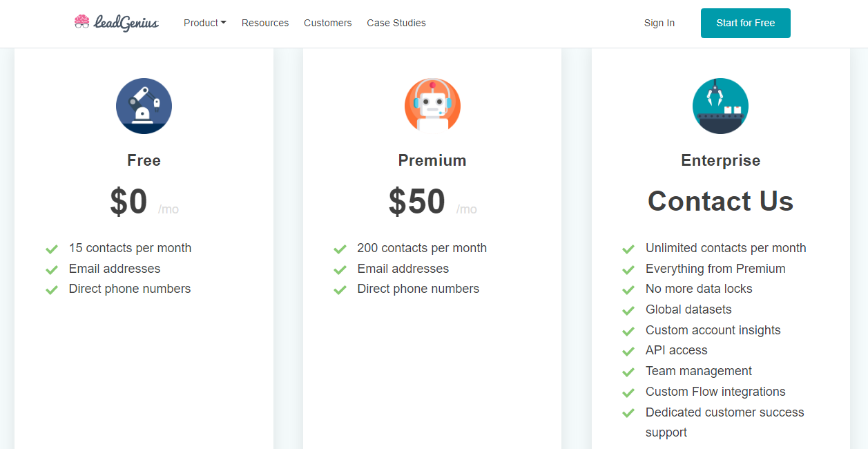The height and width of the screenshot is (449, 868).
Task: Click checkmark beside Custom Flow integrations
Action: point(628,392)
